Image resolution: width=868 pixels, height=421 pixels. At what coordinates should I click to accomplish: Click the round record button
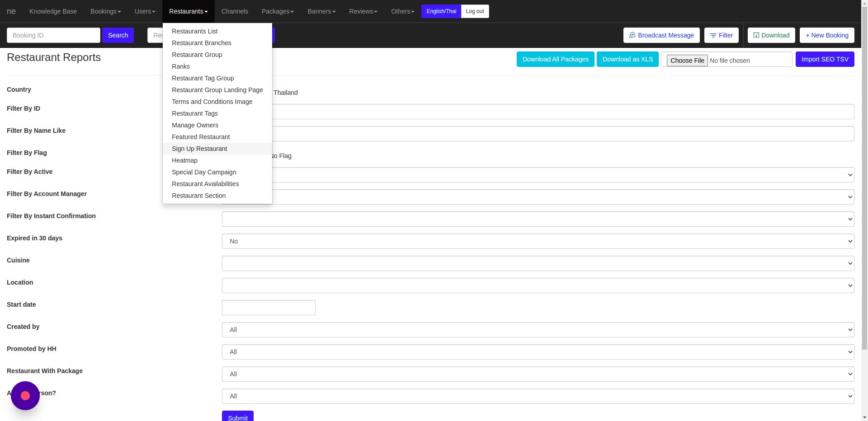point(25,396)
